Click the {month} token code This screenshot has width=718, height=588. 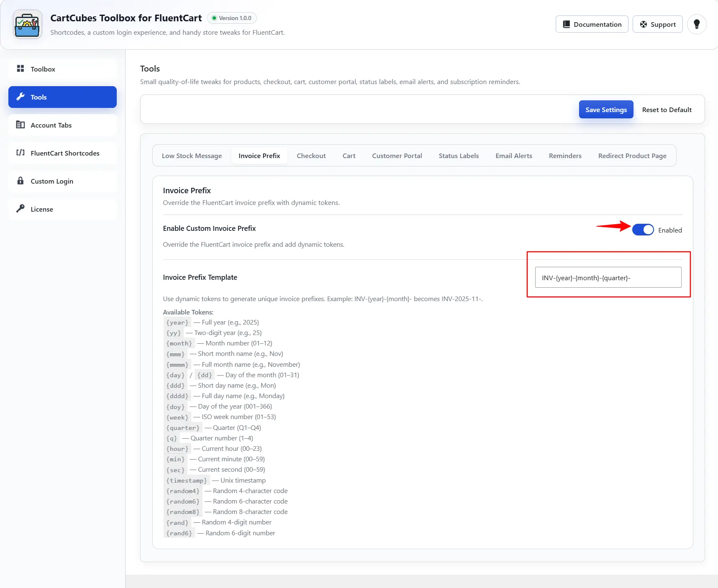click(179, 343)
